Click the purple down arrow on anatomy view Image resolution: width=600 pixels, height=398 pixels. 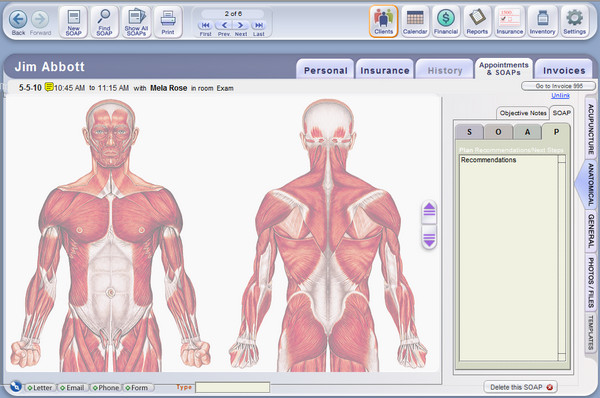click(x=429, y=237)
